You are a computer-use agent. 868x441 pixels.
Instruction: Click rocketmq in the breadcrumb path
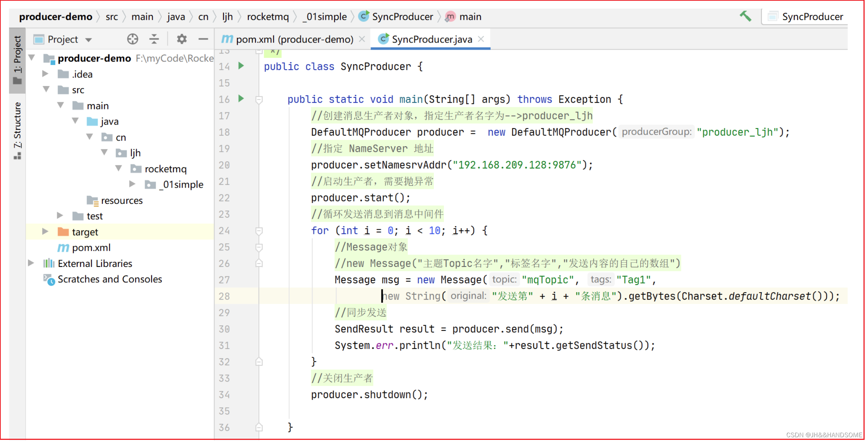pos(268,17)
